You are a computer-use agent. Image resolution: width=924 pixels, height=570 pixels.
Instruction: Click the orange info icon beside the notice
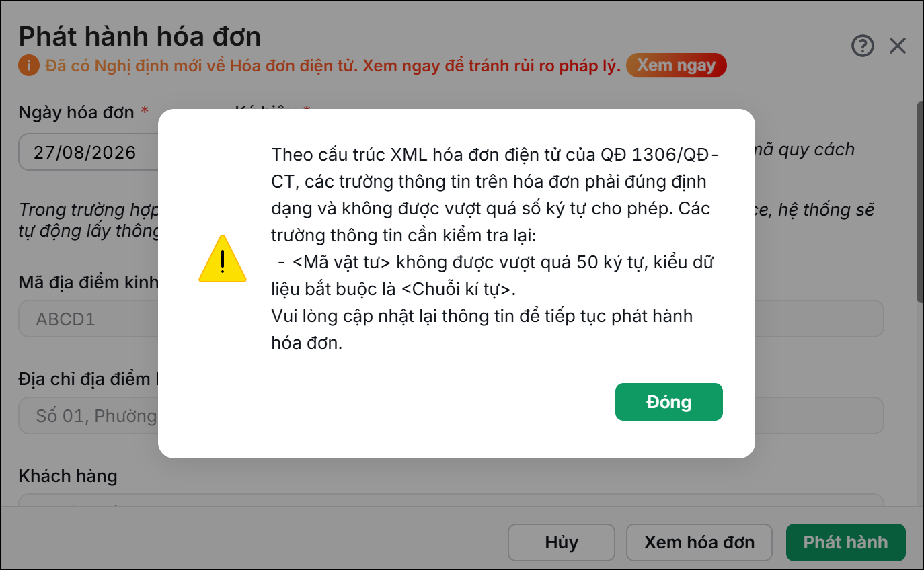point(29,66)
